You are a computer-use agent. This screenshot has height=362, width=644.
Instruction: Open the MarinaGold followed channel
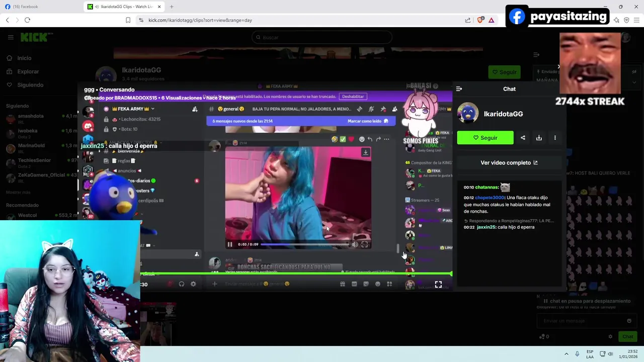click(42, 148)
